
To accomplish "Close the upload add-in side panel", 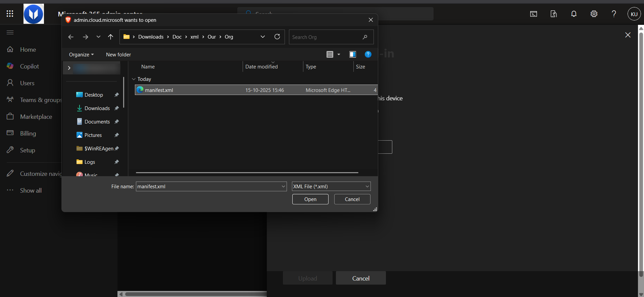I will pyautogui.click(x=628, y=35).
